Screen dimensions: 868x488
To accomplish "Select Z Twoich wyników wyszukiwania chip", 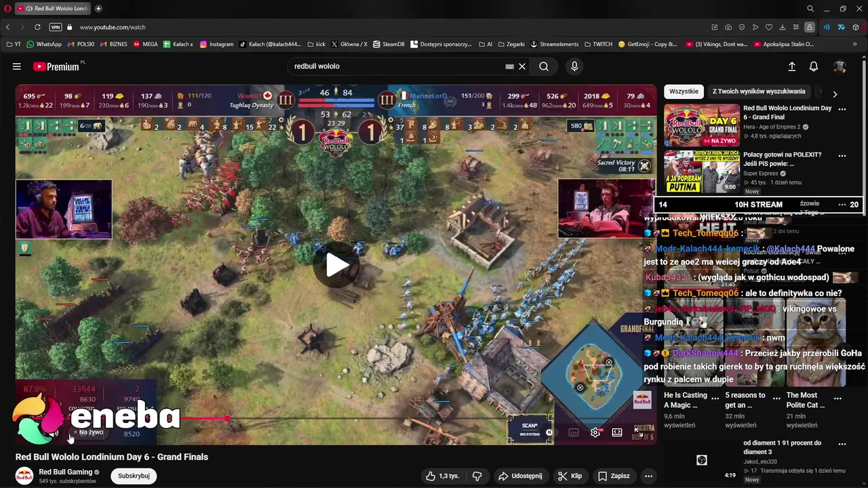I will (759, 91).
